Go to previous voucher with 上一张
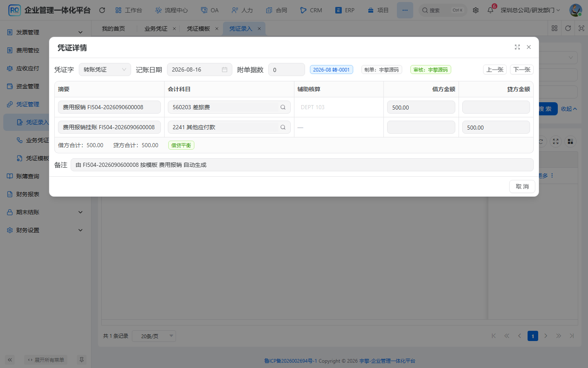Image resolution: width=588 pixels, height=368 pixels. [495, 70]
